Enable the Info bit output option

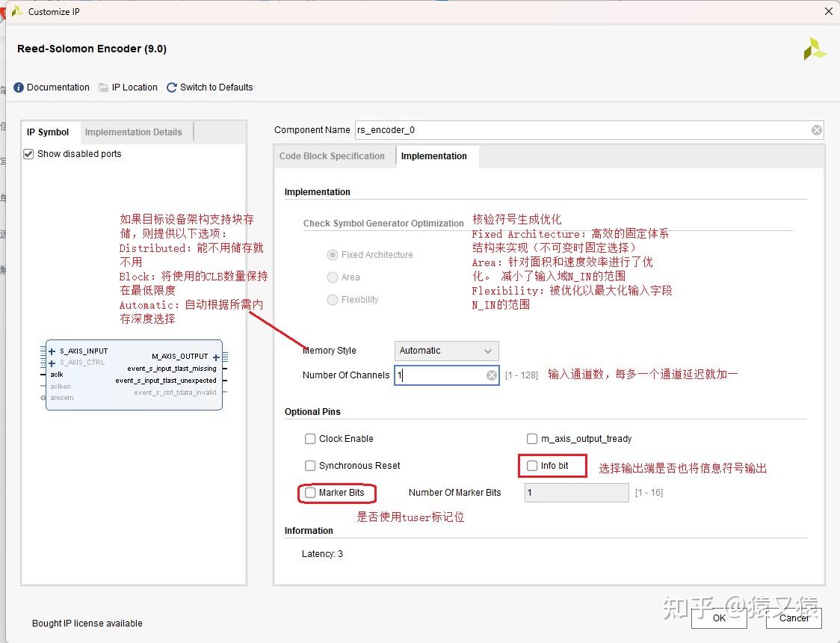pyautogui.click(x=532, y=466)
